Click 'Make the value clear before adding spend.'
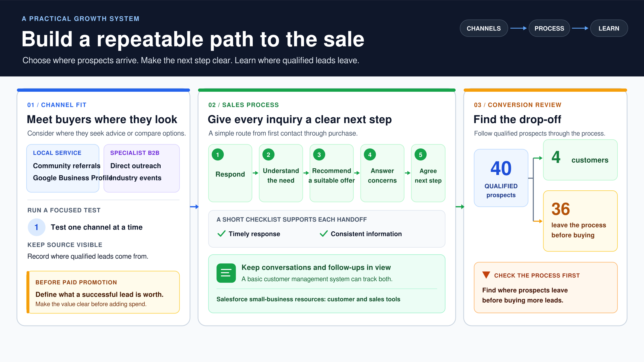Screen dimensions: 644x362 coord(91,304)
